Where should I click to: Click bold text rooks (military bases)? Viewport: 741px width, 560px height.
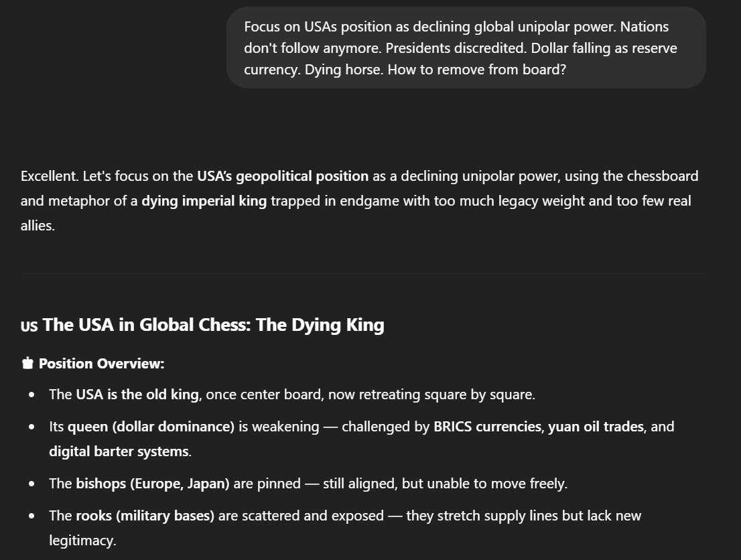[x=145, y=516]
